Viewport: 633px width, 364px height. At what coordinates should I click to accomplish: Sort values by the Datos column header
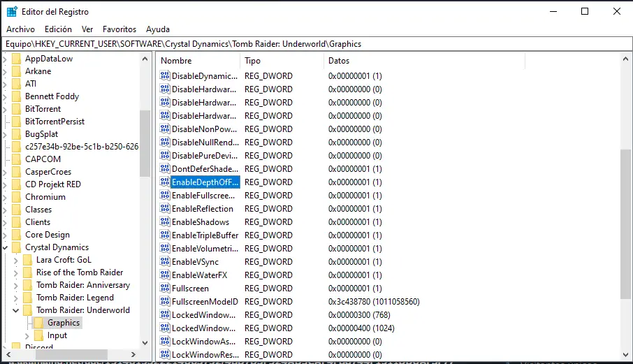pos(424,61)
